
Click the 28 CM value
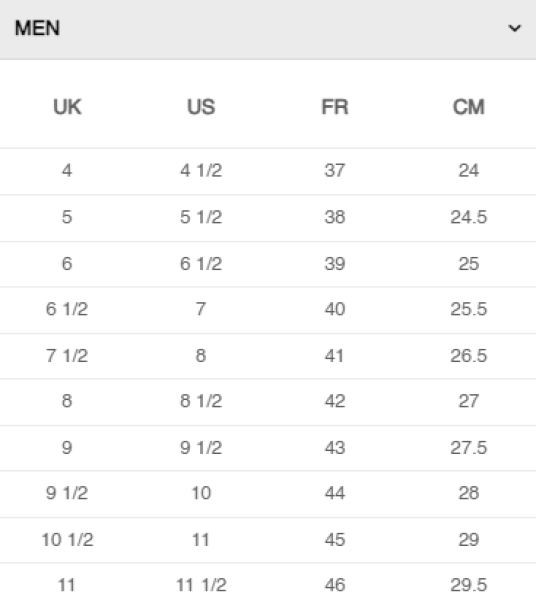click(469, 493)
